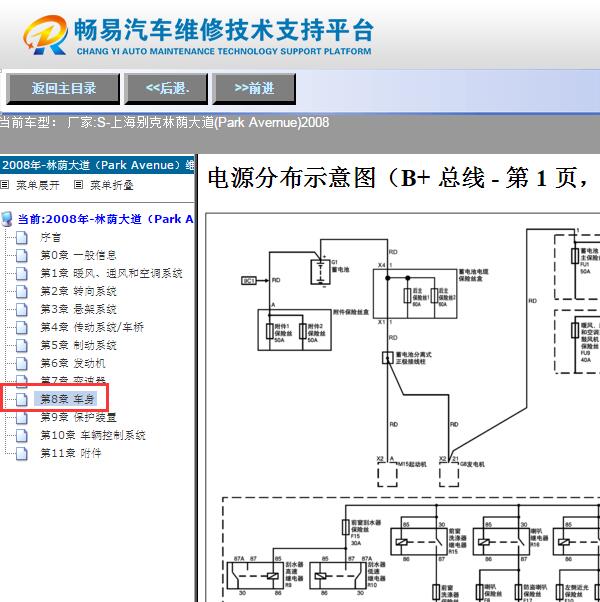Open 第3章 悬架系统

tap(78, 309)
